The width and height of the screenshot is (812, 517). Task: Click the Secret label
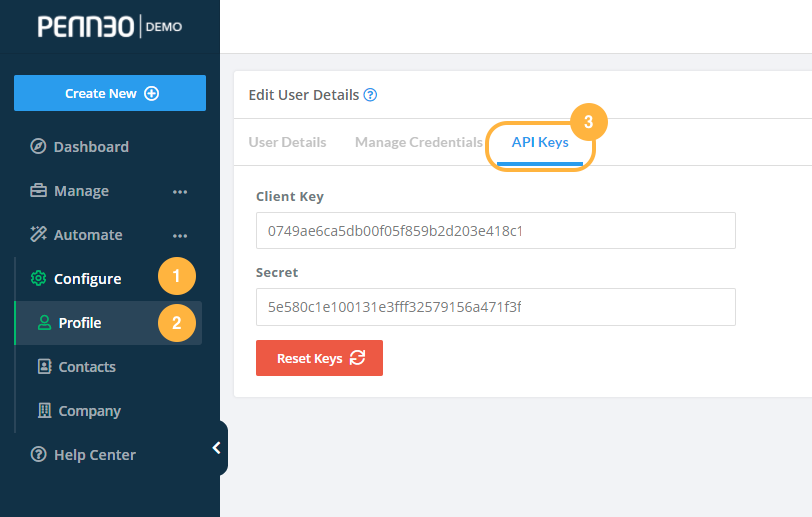pyautogui.click(x=277, y=272)
